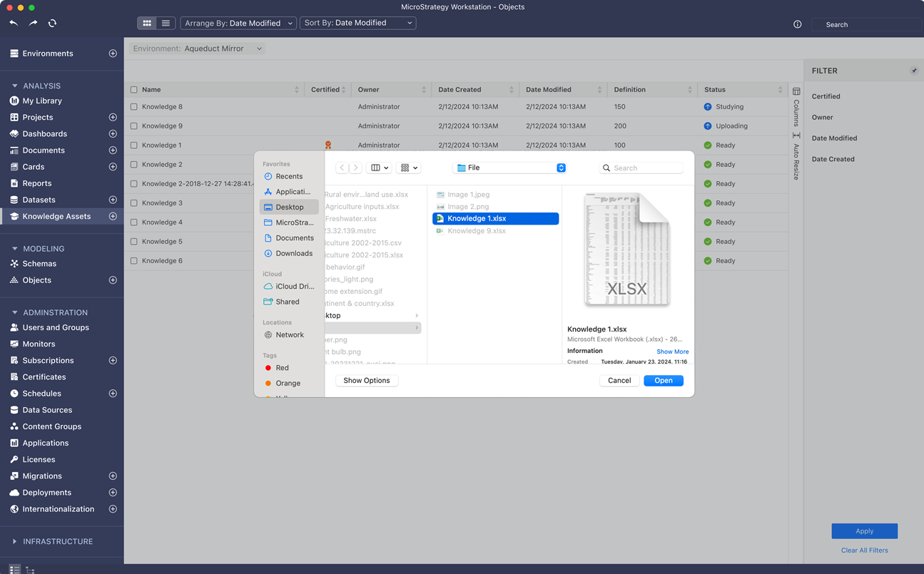Screen dimensions: 924x574
Task: Check the Knowledge 6 row checkbox
Action: point(134,261)
